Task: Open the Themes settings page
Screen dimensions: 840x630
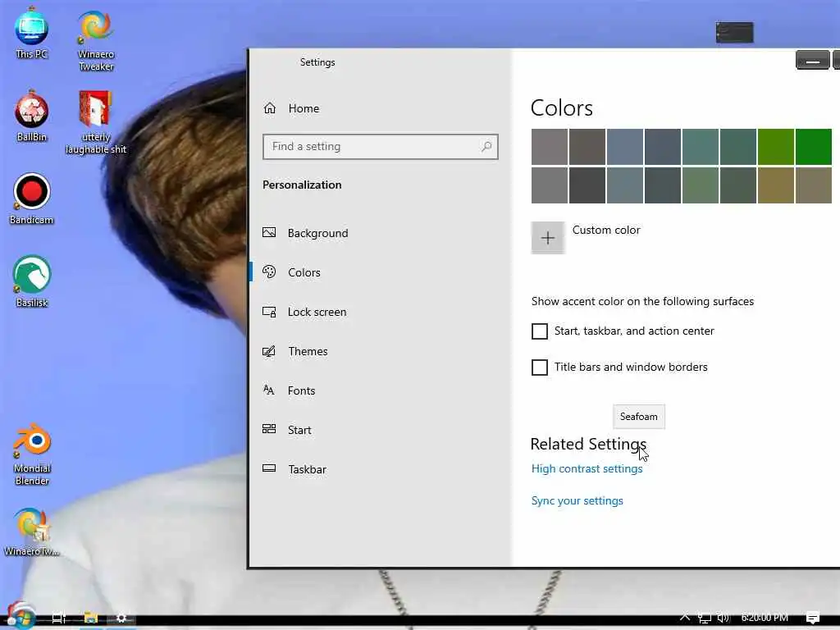Action: pos(295,351)
